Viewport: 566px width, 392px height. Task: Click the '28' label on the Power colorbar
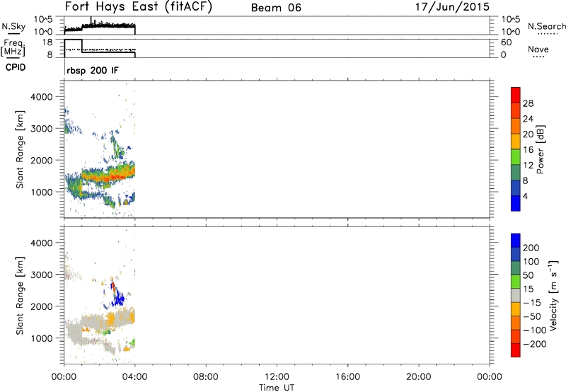pos(528,103)
